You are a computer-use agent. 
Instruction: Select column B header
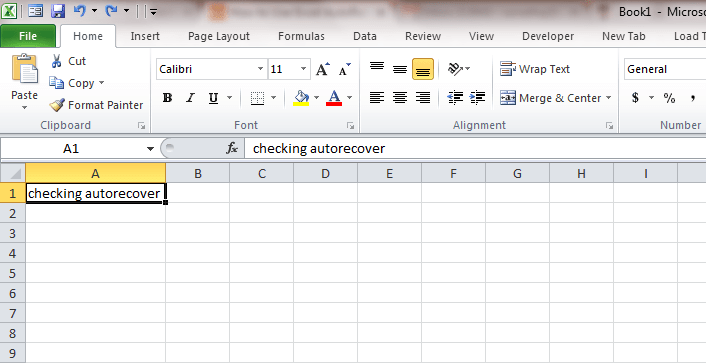198,173
